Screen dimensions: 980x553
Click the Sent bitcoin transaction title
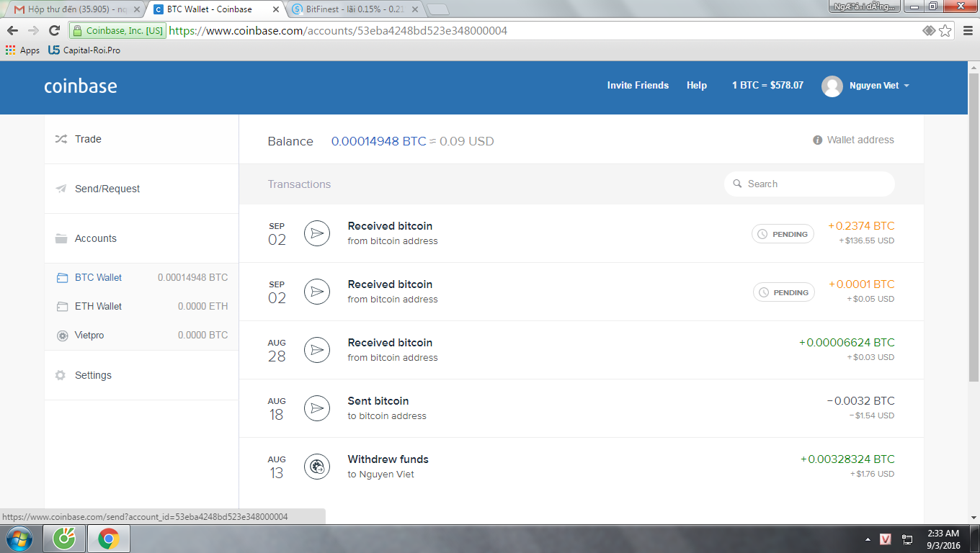(378, 401)
